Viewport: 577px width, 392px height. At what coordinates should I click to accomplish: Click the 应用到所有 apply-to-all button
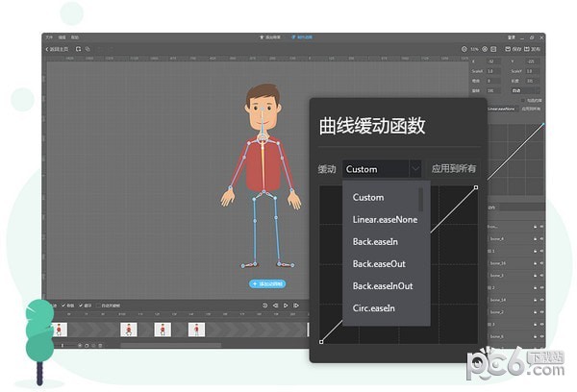pyautogui.click(x=453, y=169)
